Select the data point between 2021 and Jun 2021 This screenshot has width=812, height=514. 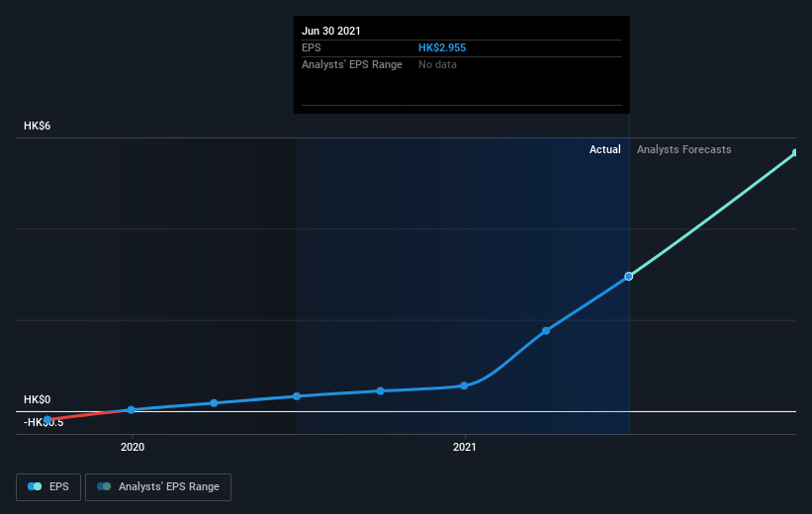click(x=546, y=331)
